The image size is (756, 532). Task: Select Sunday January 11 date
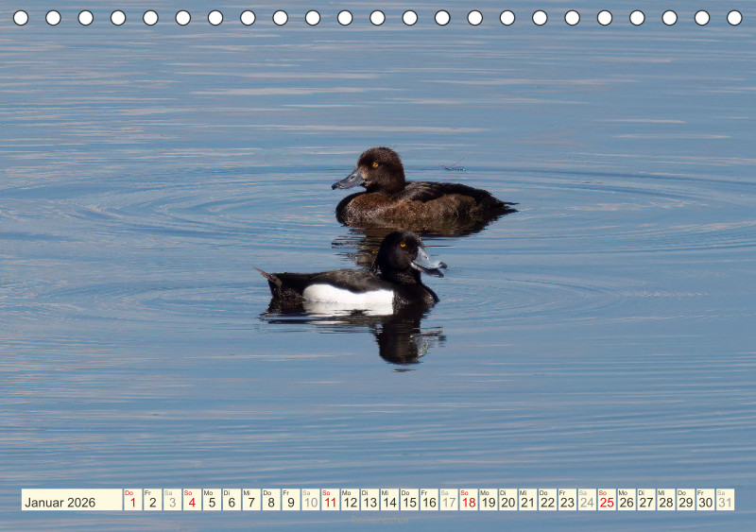click(x=330, y=500)
